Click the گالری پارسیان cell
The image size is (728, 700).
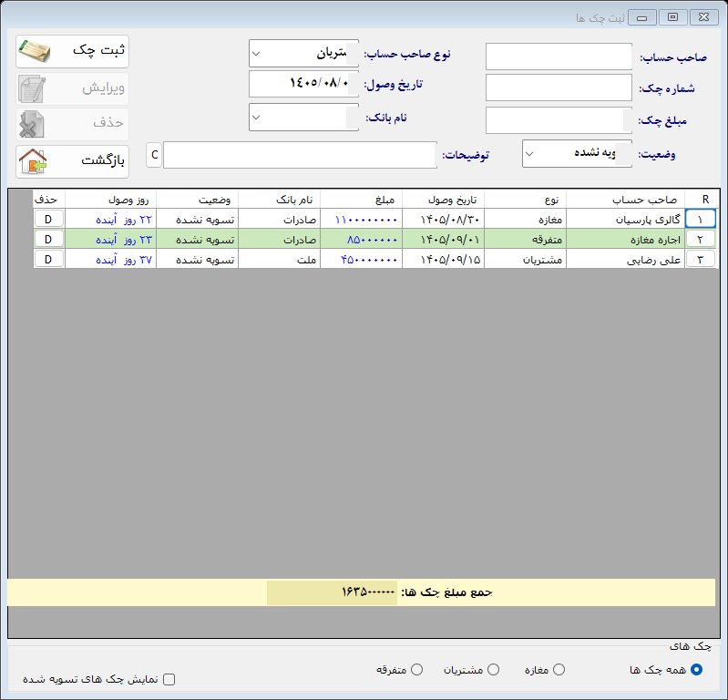click(x=625, y=219)
